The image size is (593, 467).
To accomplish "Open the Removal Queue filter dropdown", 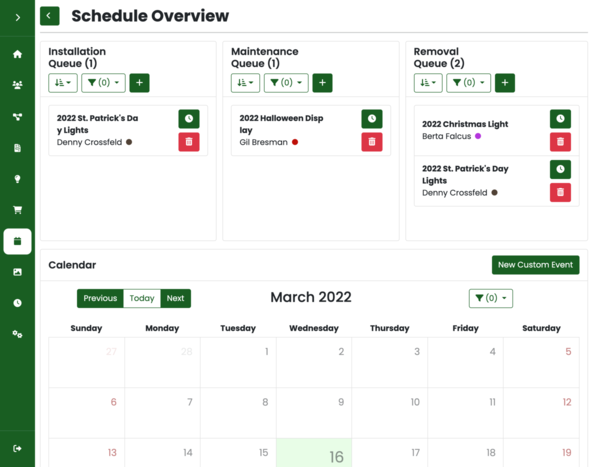I will [x=468, y=83].
